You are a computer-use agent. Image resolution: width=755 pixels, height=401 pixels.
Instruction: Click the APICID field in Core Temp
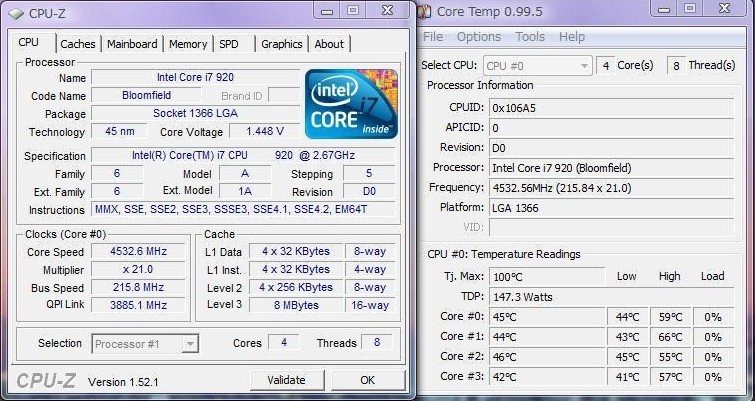coord(612,128)
